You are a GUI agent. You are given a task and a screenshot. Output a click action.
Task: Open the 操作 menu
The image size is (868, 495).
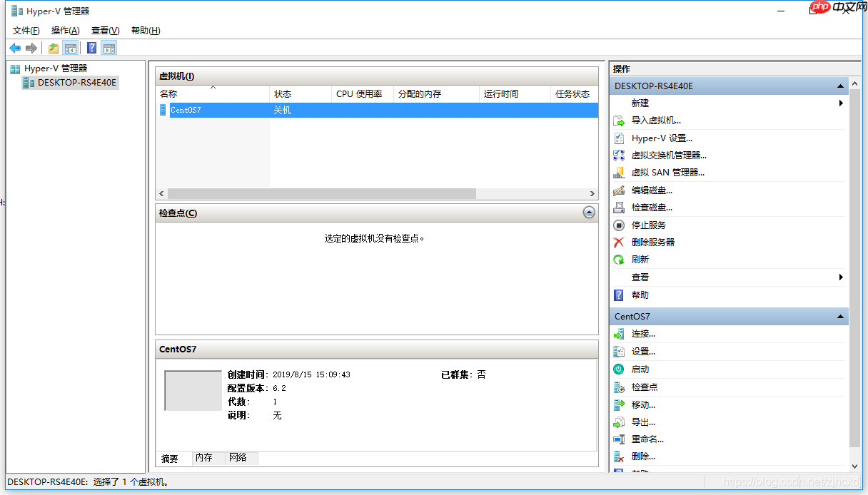coord(65,31)
